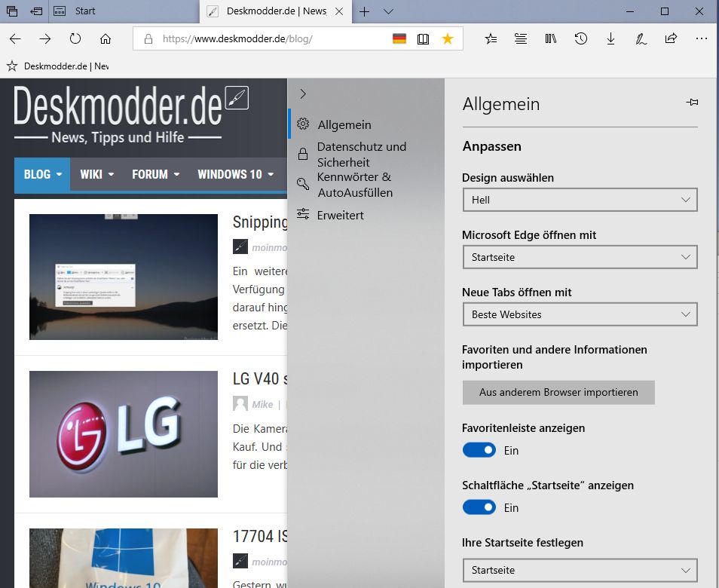Pin the settings pane with pin icon
719x588 pixels.
[692, 103]
